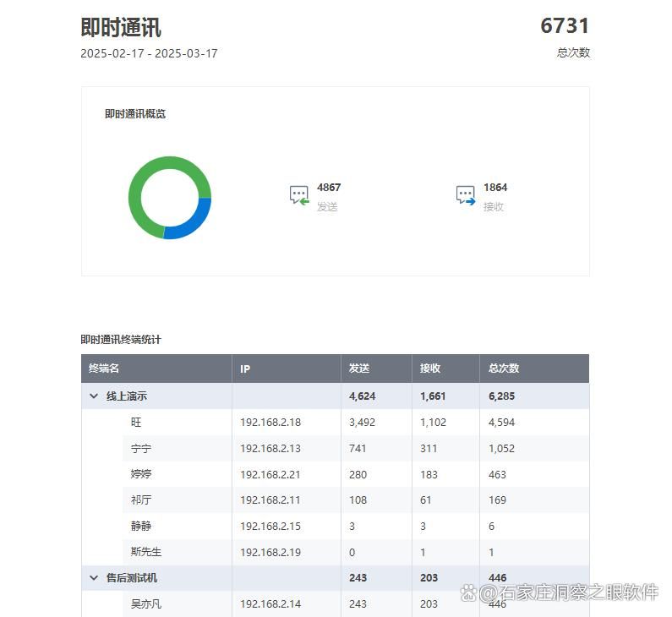672x617 pixels.
Task: Click IP address 192.168.2.15
Action: 270,527
